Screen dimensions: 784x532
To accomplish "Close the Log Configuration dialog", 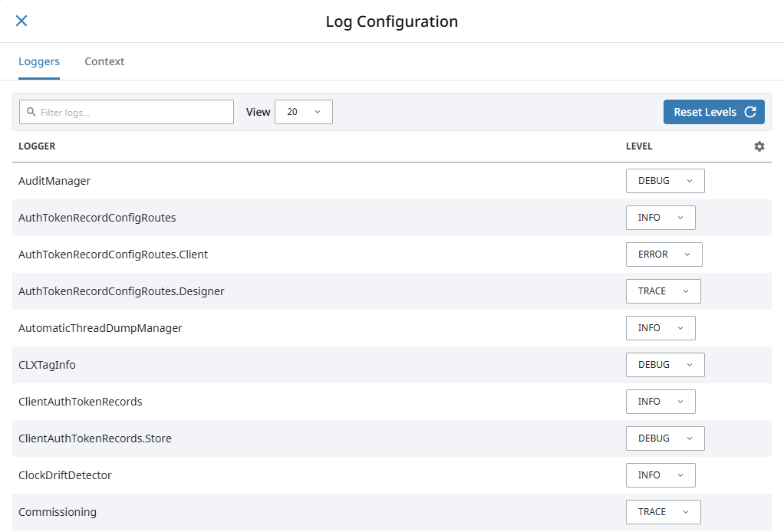I will pos(21,21).
